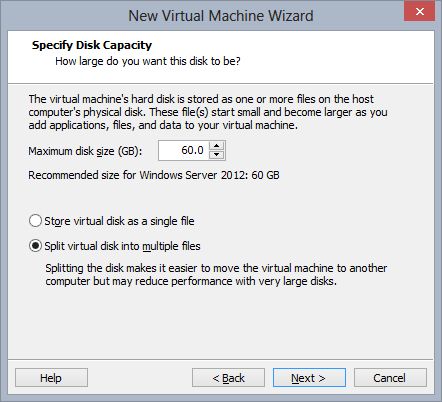Cancel the wizard
Screen dimensions: 442x402
point(390,378)
